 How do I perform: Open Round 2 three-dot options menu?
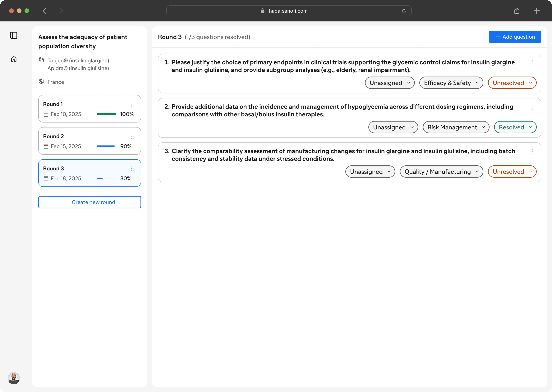(x=132, y=136)
